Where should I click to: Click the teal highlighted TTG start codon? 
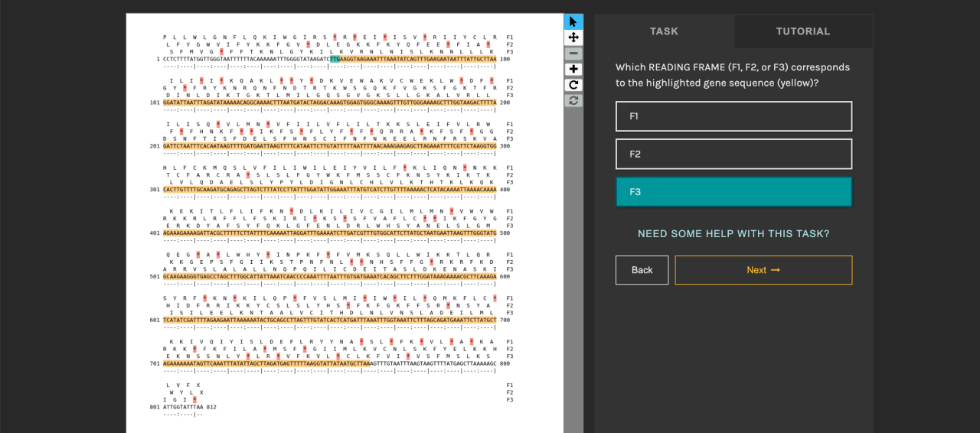click(335, 59)
